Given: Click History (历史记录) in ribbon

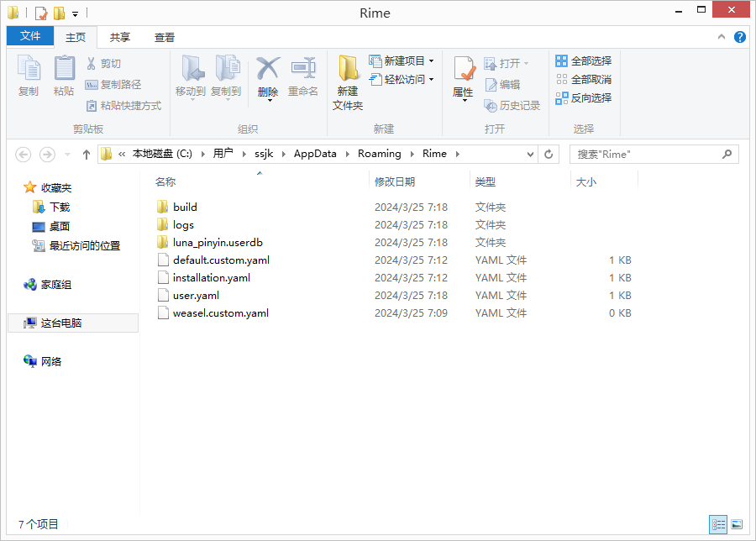Looking at the screenshot, I should pos(512,106).
